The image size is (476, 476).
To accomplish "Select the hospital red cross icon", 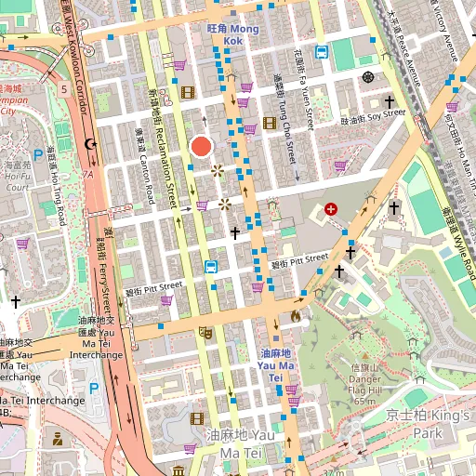I will click(331, 209).
